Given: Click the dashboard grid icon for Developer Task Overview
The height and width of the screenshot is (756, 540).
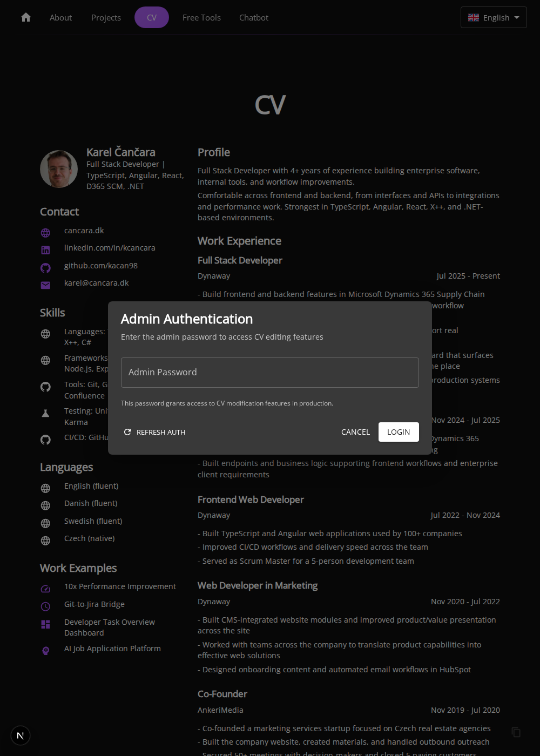Looking at the screenshot, I should pyautogui.click(x=45, y=624).
